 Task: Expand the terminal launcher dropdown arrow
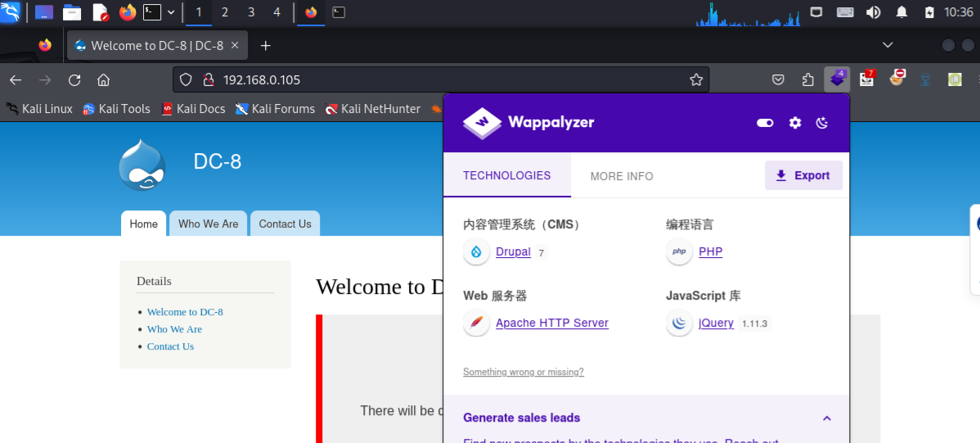pyautogui.click(x=171, y=12)
